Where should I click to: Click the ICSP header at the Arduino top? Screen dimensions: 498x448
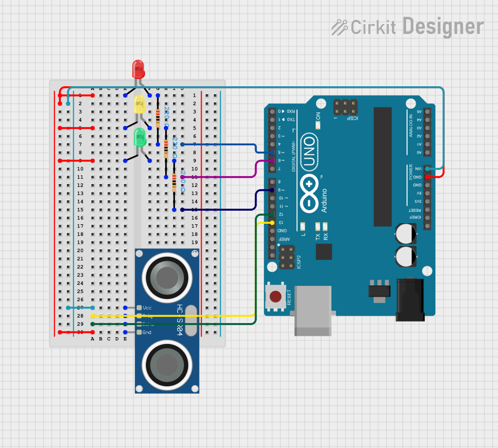[345, 107]
